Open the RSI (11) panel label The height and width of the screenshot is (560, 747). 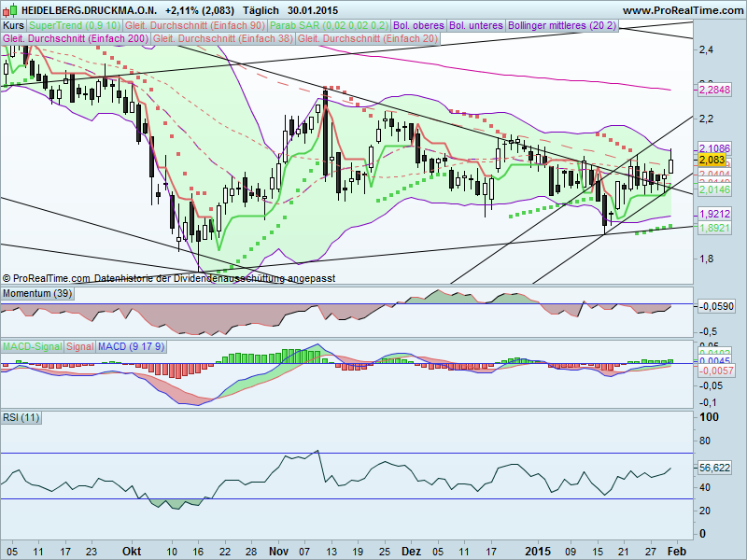21,417
